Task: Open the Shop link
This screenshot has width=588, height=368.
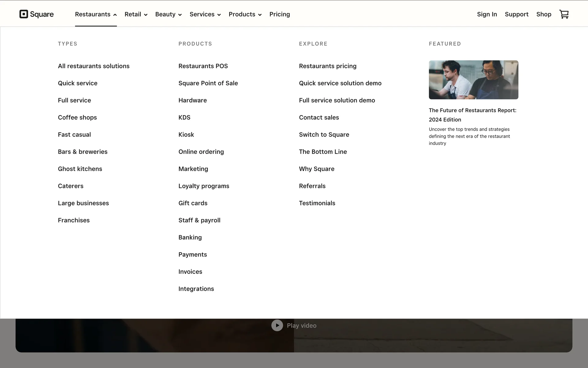Action: point(544,14)
